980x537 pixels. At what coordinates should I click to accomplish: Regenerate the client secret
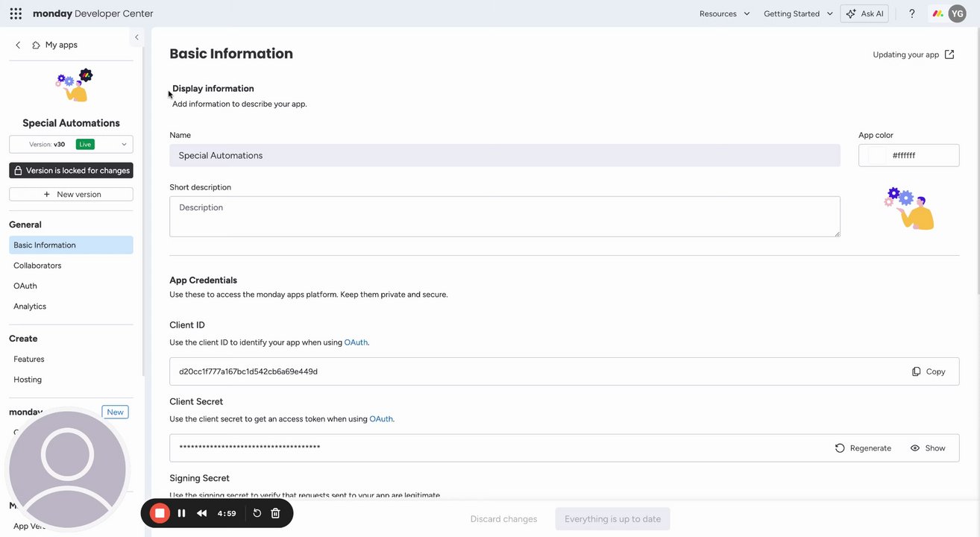[x=863, y=448]
